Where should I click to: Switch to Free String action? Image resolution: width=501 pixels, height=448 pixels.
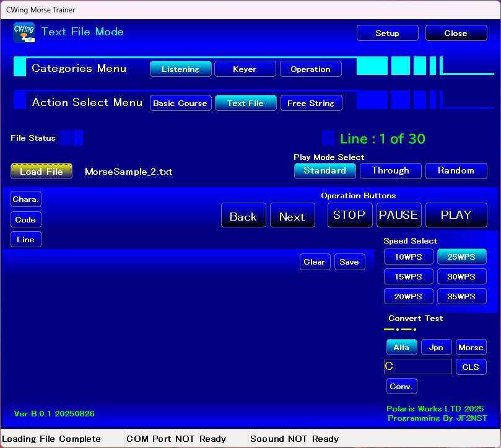pyautogui.click(x=310, y=103)
